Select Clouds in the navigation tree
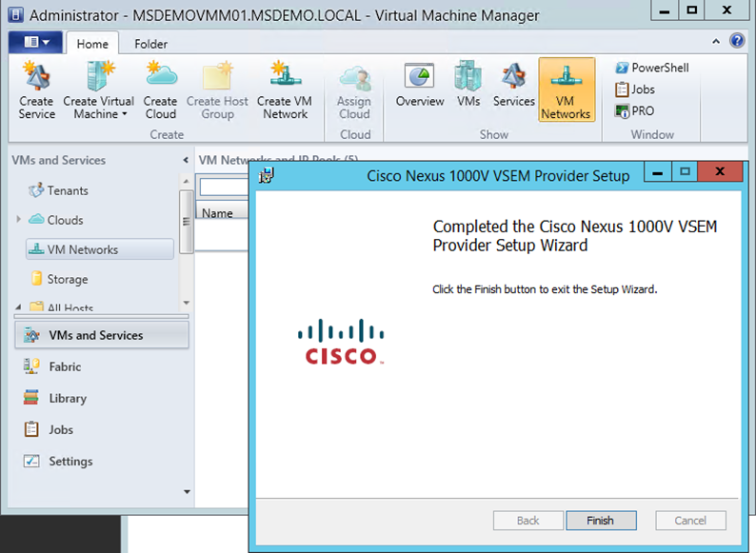This screenshot has height=553, width=756. coord(56,220)
